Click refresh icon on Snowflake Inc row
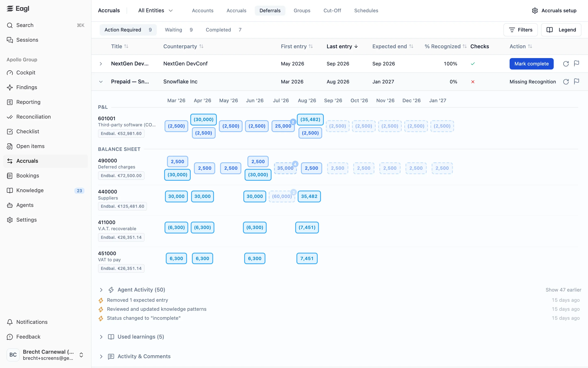The height and width of the screenshot is (368, 588). 566,82
